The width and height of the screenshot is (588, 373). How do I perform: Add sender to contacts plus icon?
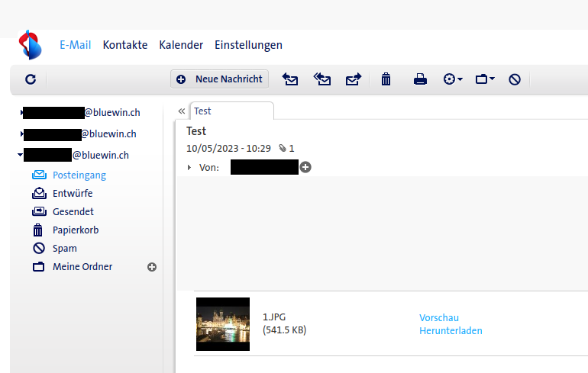point(305,167)
